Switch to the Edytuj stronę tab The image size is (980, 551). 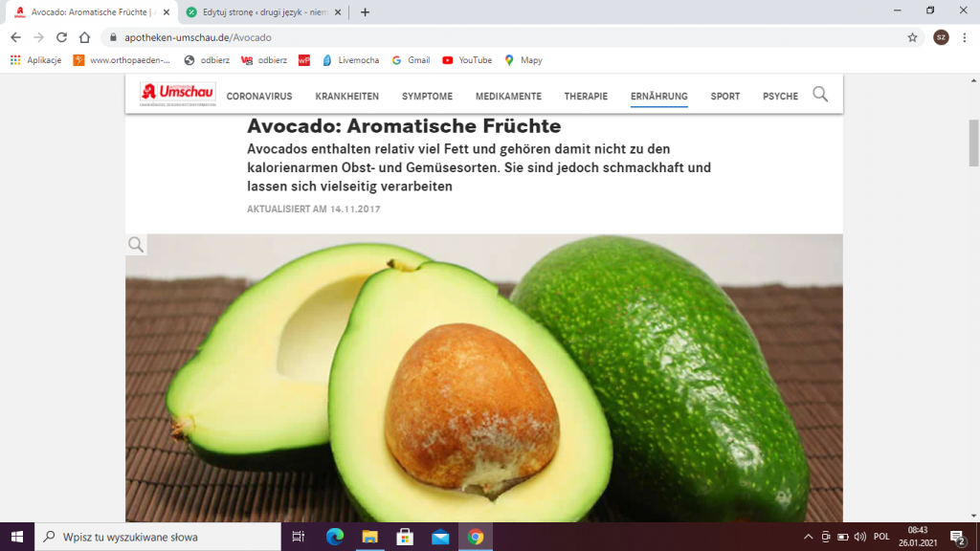(264, 11)
